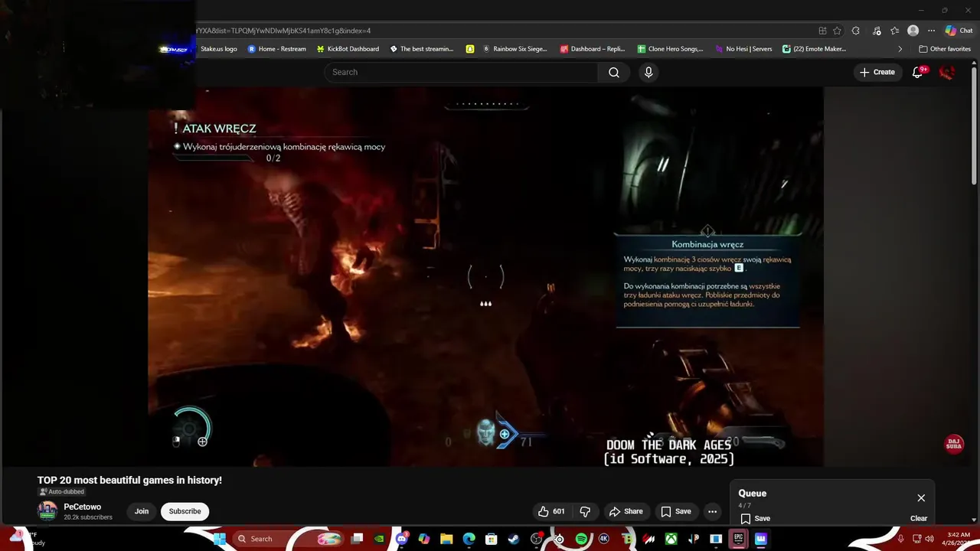Open Other favorites folder
980x551 pixels.
pyautogui.click(x=944, y=49)
